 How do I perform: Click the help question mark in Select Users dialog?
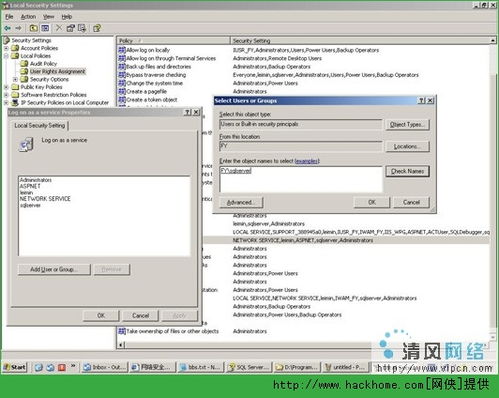tap(422, 100)
